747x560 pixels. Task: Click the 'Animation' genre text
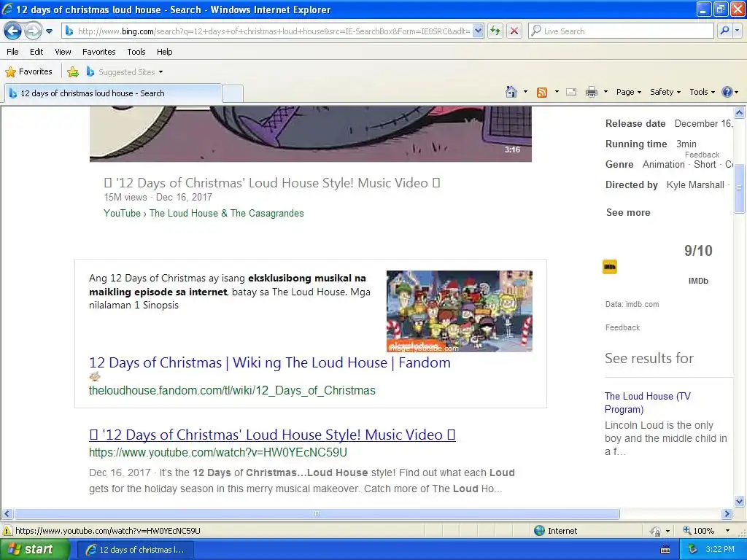click(x=663, y=165)
